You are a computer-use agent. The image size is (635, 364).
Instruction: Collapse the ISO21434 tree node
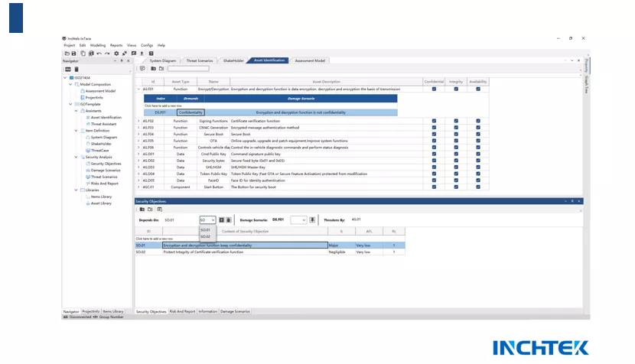tap(65, 78)
